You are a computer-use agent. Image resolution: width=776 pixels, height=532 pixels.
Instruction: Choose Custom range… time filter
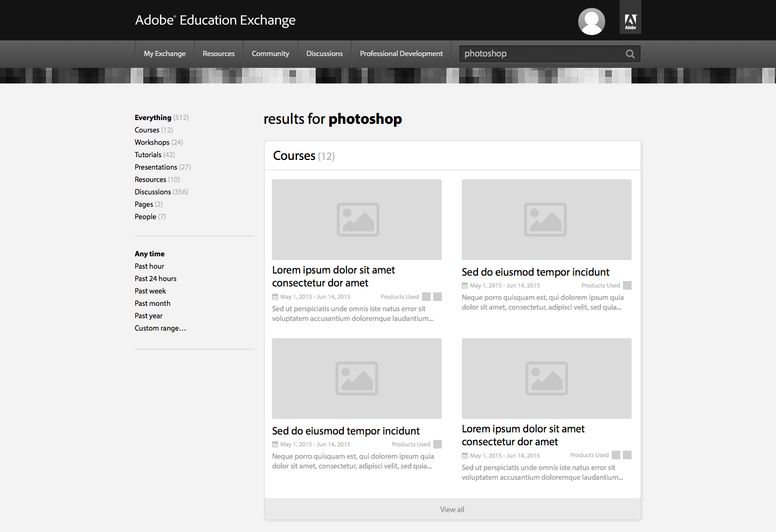pyautogui.click(x=160, y=328)
